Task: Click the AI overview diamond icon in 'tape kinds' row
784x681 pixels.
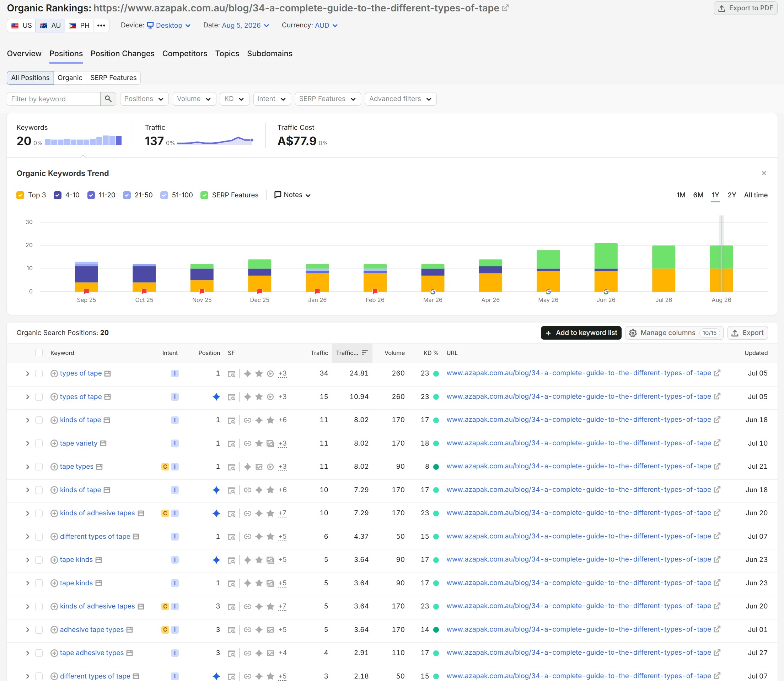Action: pyautogui.click(x=216, y=560)
